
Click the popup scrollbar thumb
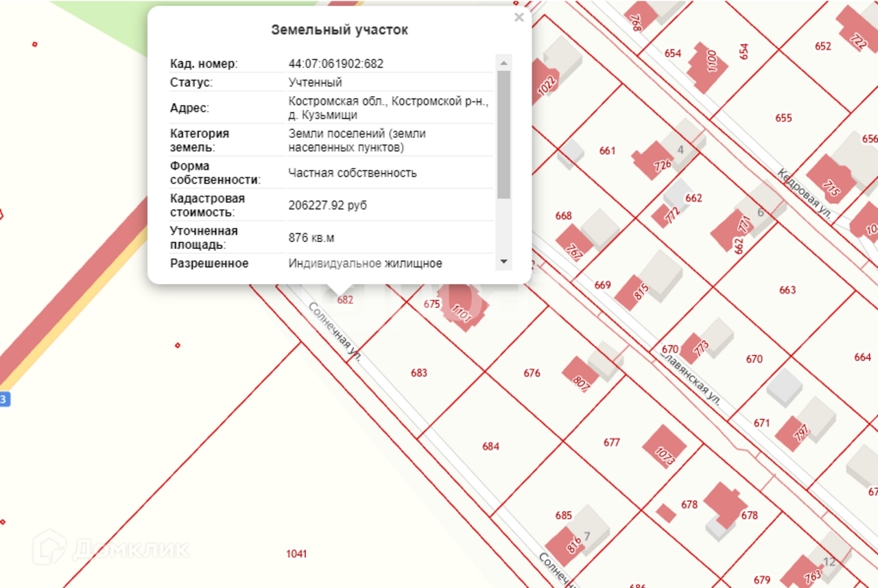(x=504, y=134)
